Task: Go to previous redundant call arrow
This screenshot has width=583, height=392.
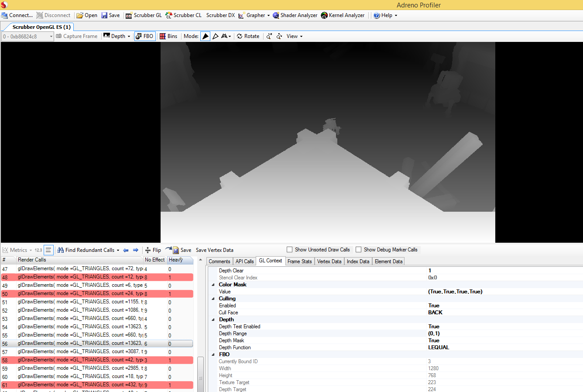Action: 126,250
